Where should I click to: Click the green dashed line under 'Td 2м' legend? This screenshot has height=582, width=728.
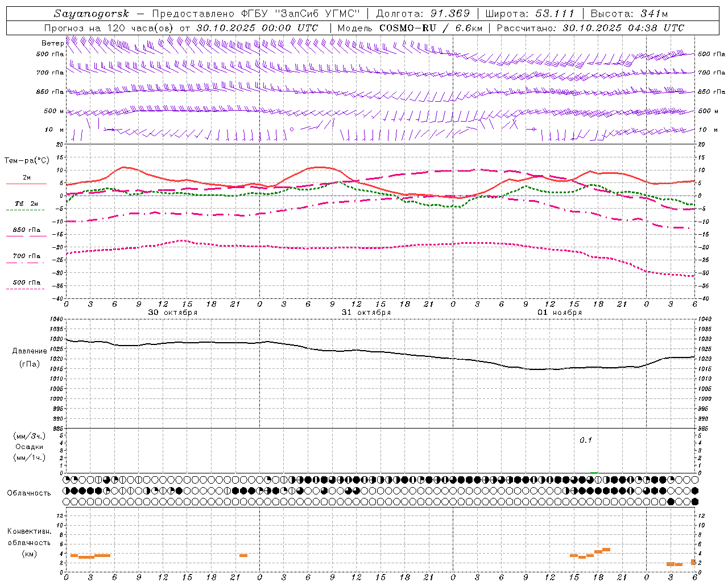[26, 210]
